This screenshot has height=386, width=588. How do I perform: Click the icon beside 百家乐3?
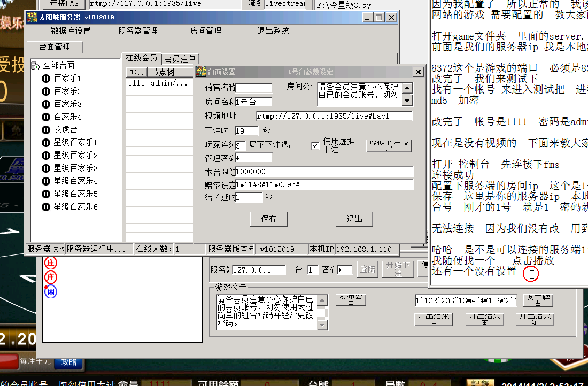[x=46, y=104]
